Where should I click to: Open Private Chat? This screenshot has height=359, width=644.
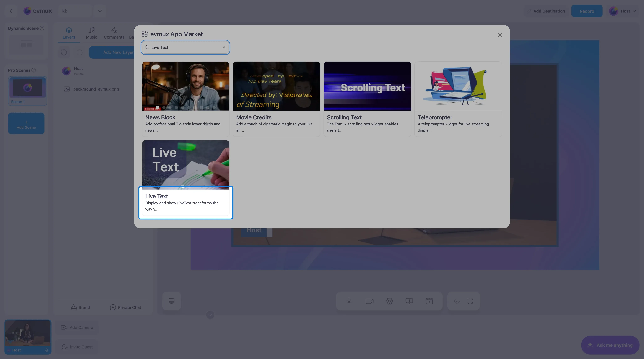click(125, 307)
